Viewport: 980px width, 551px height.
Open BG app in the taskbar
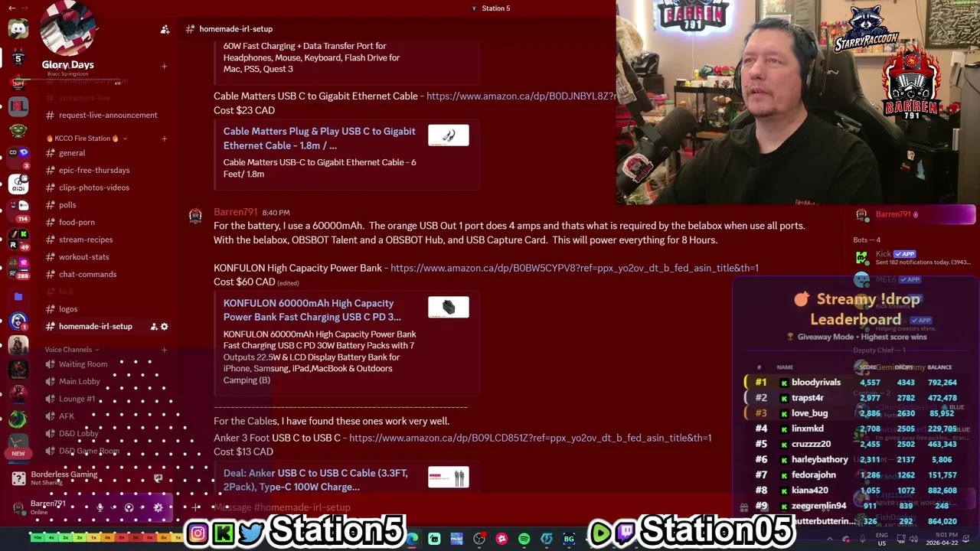point(569,539)
